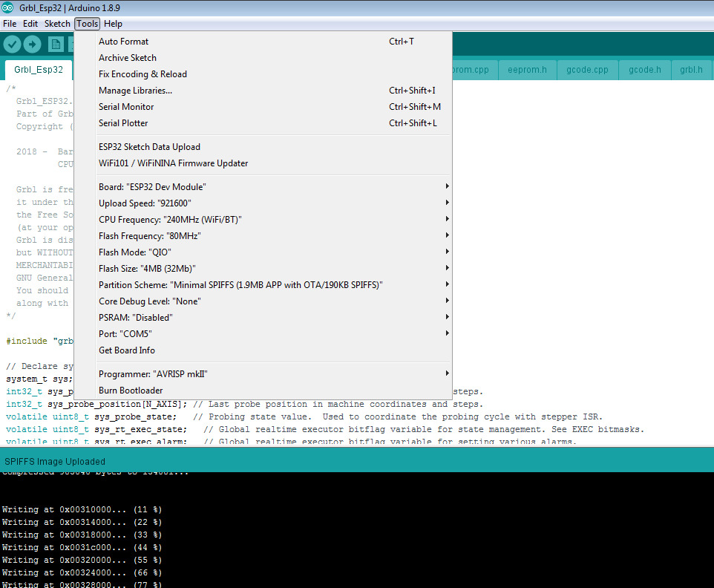The height and width of the screenshot is (588, 714).
Task: Select Get Board Info
Action: click(263, 350)
